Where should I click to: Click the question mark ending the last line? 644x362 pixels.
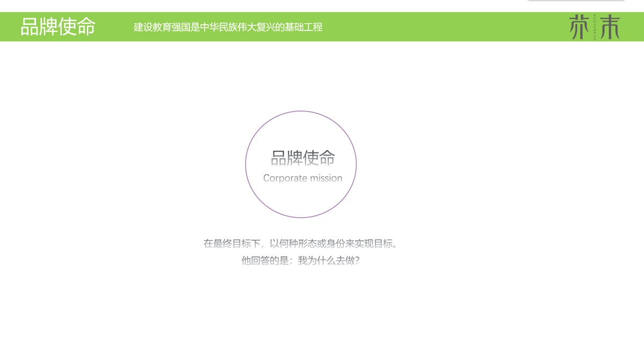click(357, 261)
